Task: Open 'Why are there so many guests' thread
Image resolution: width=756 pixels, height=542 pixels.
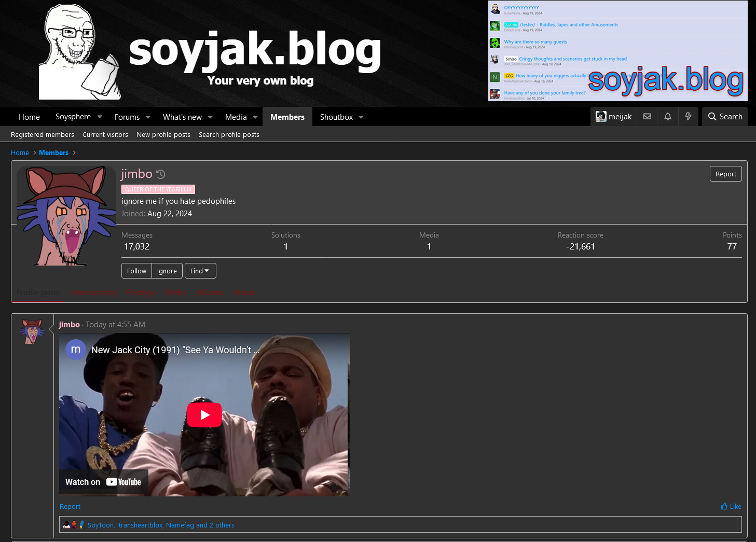Action: point(535,42)
